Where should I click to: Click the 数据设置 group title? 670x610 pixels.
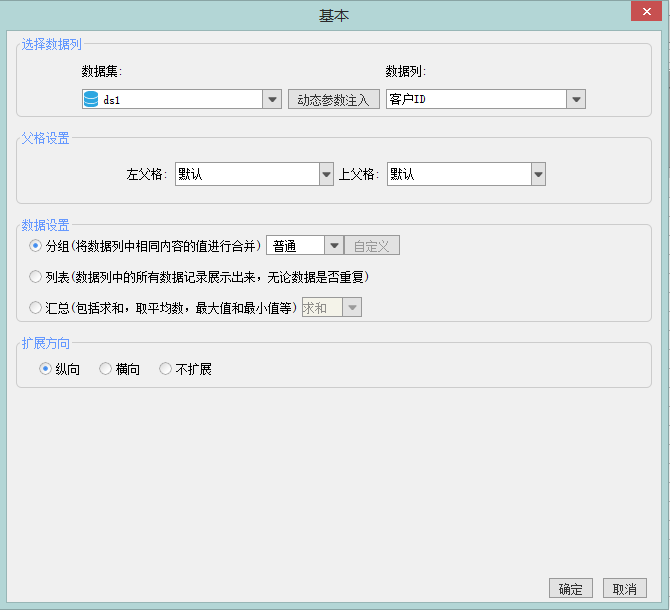click(x=45, y=225)
